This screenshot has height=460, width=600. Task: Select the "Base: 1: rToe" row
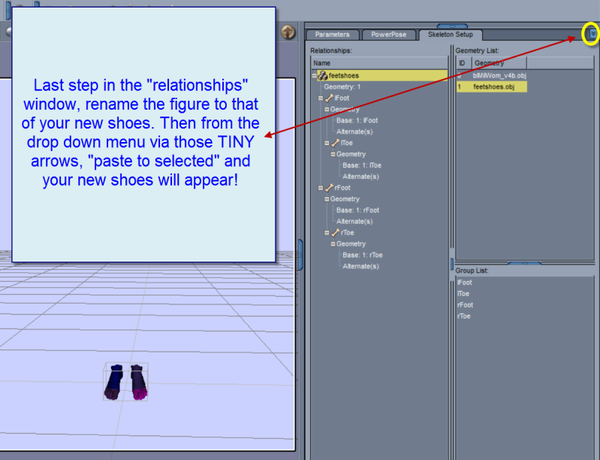362,255
